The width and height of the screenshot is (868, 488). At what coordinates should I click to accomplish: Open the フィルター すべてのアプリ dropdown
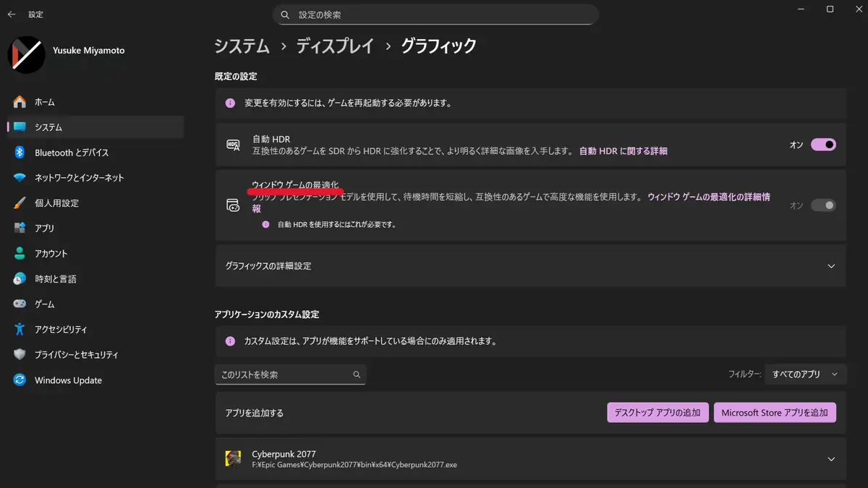(804, 374)
